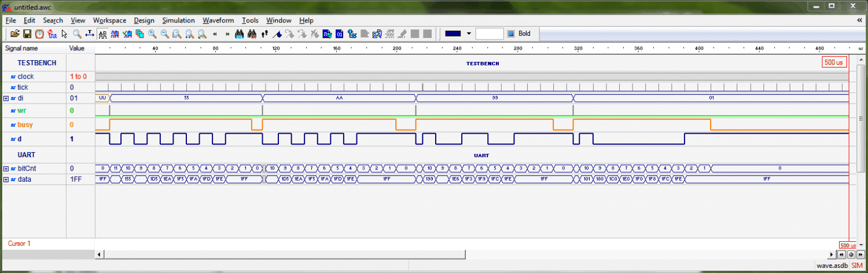Click the zoom out magnifier with minus

(164, 34)
